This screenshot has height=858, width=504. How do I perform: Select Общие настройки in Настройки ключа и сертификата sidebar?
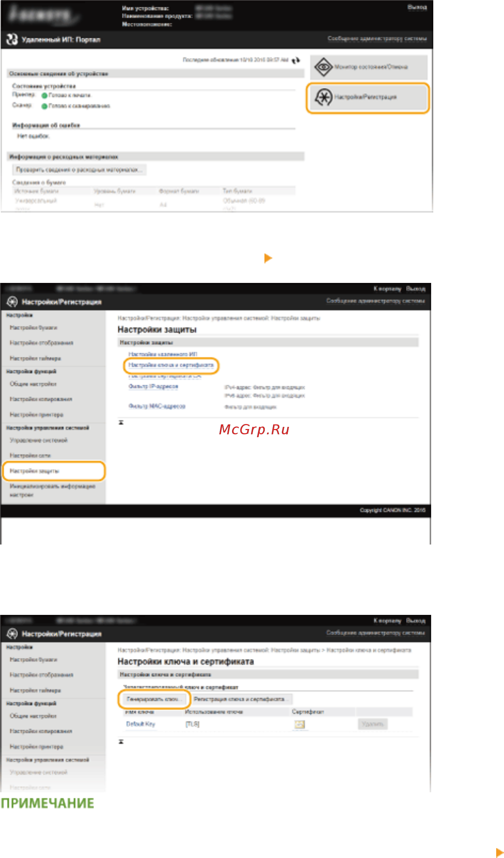33,716
